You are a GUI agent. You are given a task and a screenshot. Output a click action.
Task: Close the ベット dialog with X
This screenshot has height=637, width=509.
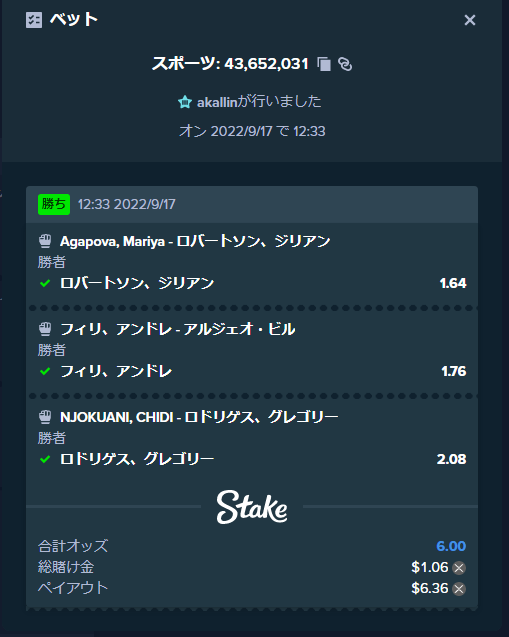(470, 20)
